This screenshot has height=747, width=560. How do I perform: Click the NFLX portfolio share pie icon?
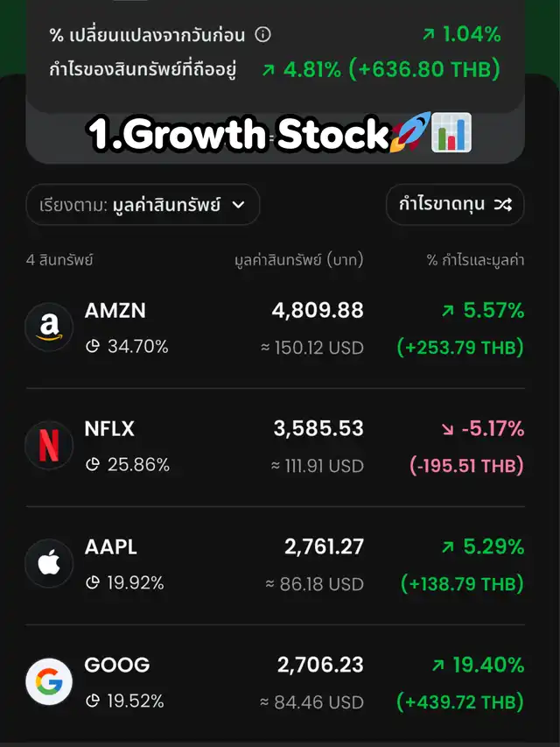pyautogui.click(x=93, y=465)
